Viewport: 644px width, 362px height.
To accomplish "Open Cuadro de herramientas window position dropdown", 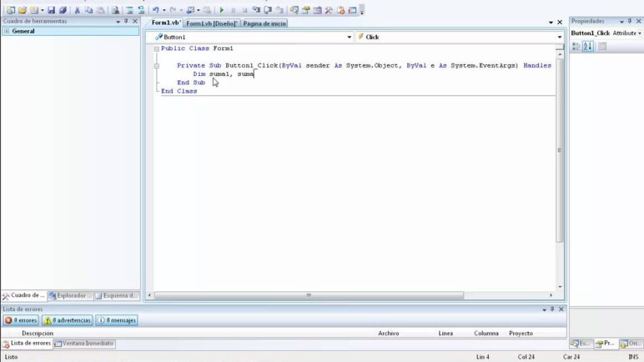I will [x=118, y=21].
